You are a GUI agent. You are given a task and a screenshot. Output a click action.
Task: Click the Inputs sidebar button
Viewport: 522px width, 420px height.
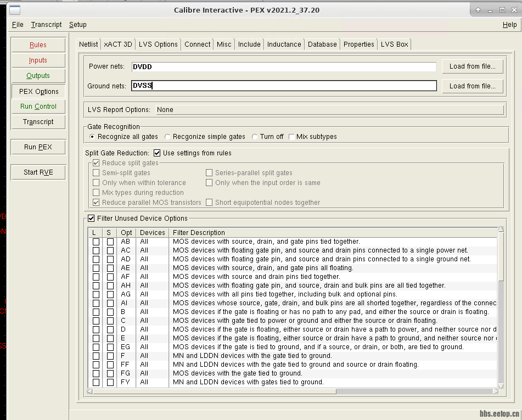pyautogui.click(x=38, y=60)
